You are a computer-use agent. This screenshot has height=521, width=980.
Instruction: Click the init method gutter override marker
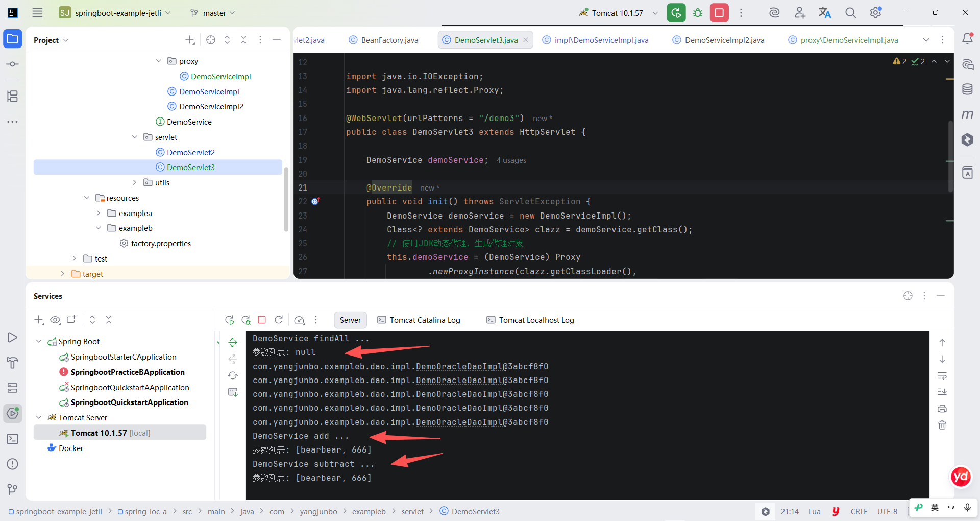click(x=315, y=201)
